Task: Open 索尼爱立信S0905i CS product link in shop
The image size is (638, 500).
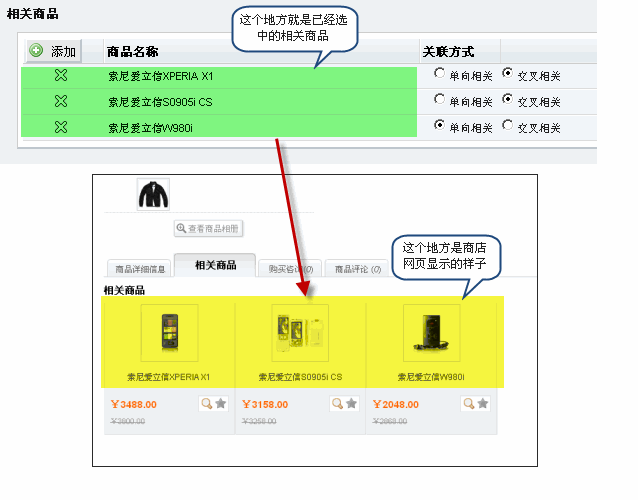Action: (x=300, y=377)
